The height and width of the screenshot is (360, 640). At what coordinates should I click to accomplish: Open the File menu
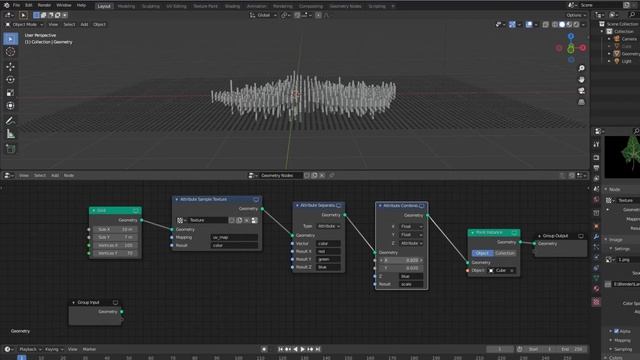click(16, 5)
